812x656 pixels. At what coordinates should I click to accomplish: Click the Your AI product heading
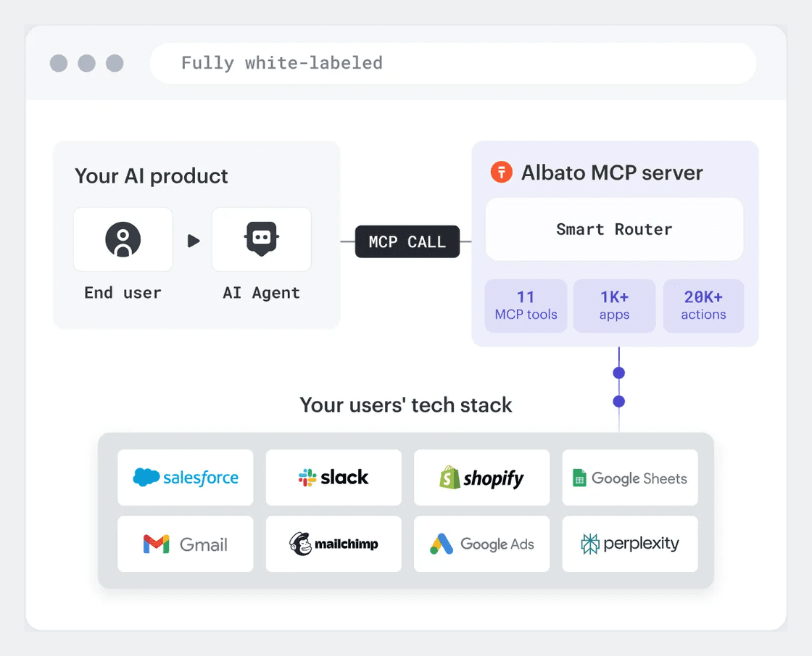click(152, 176)
